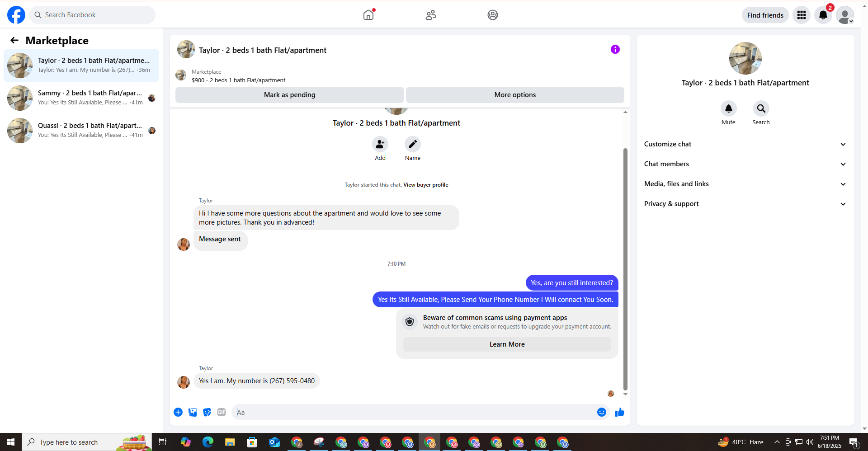Send a thumbs-up like
Viewport: 868px width, 451px height.
620,412
